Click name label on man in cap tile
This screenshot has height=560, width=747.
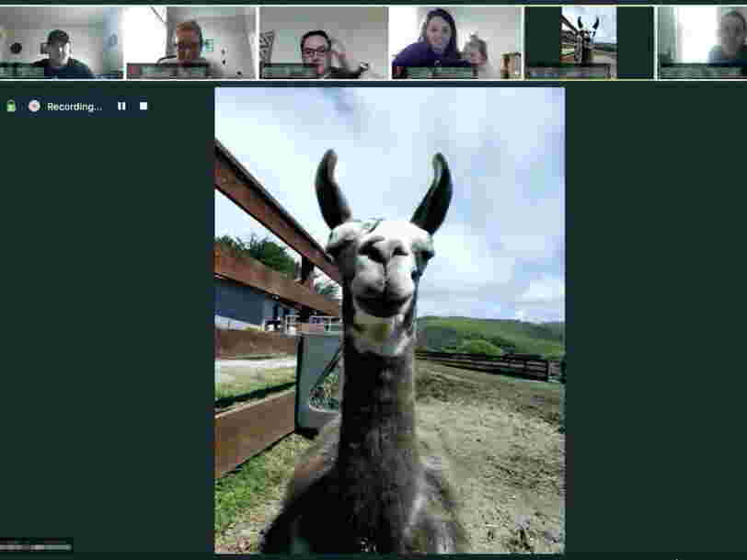coord(23,71)
